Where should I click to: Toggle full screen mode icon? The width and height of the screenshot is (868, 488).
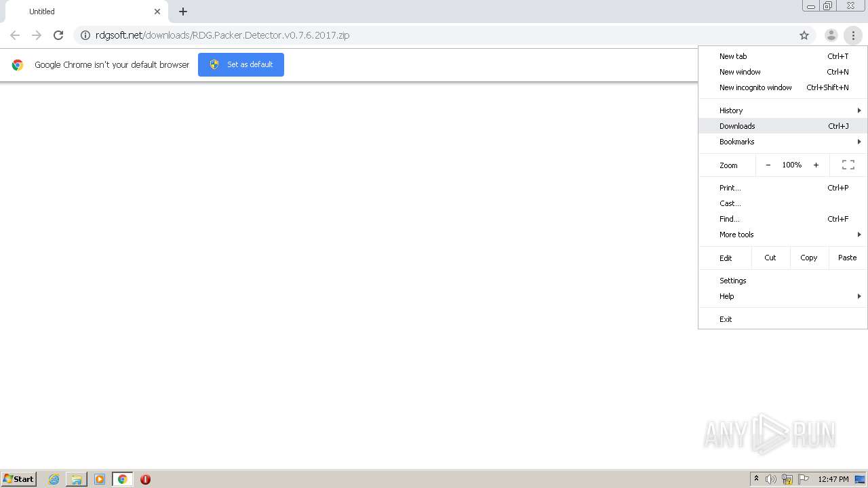848,165
